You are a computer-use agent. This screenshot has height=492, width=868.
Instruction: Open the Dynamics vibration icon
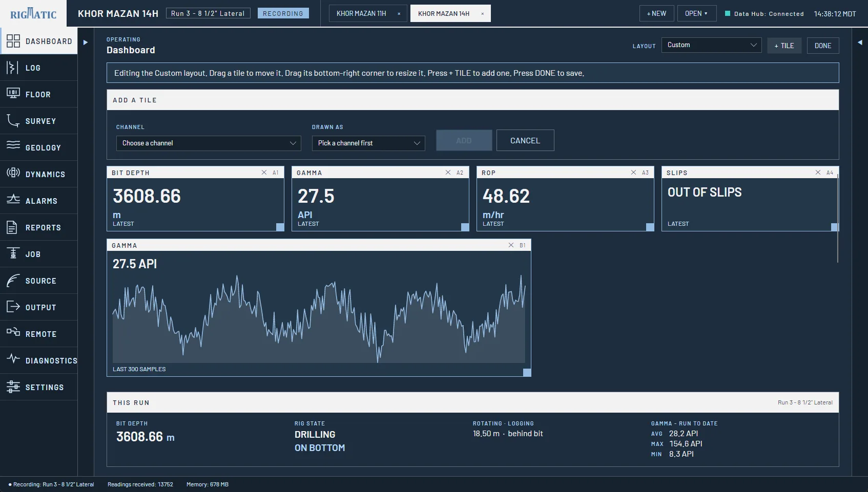13,174
